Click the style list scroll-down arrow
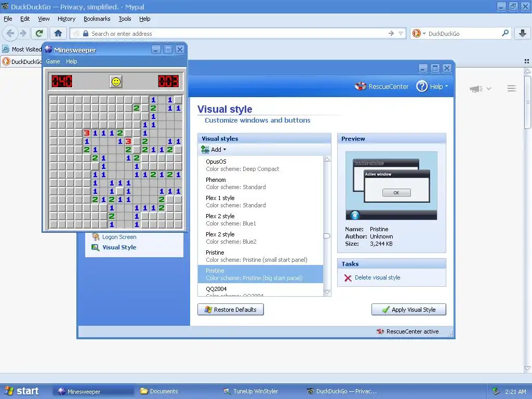Viewport: 532px width, 399px height. [327, 292]
